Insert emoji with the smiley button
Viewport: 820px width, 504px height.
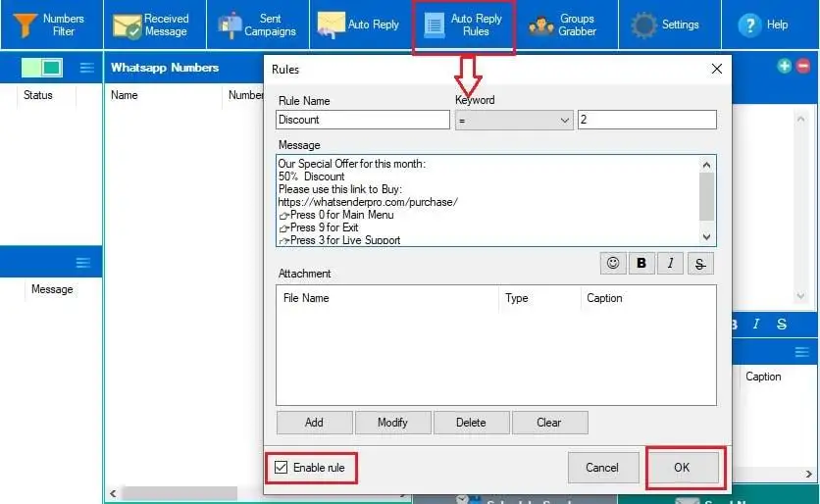point(613,263)
